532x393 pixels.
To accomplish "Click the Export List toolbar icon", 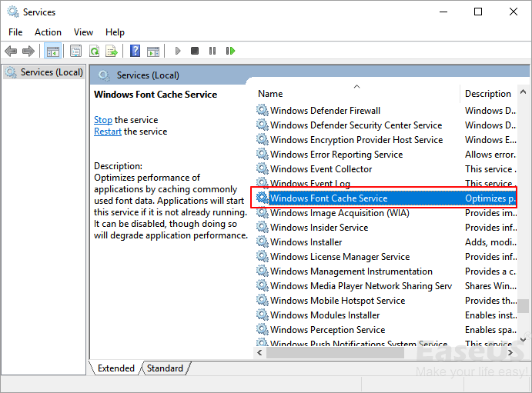I will tap(112, 51).
